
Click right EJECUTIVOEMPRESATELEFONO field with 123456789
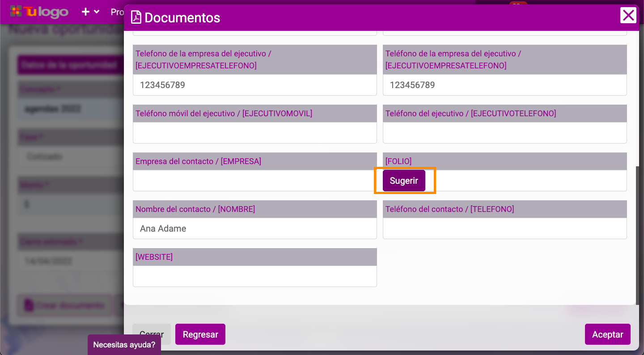pos(505,85)
